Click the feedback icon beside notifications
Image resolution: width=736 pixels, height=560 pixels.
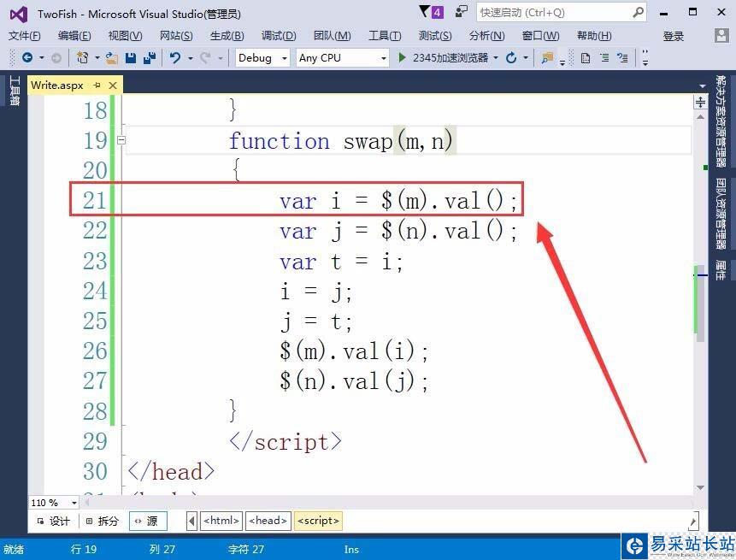(x=462, y=11)
